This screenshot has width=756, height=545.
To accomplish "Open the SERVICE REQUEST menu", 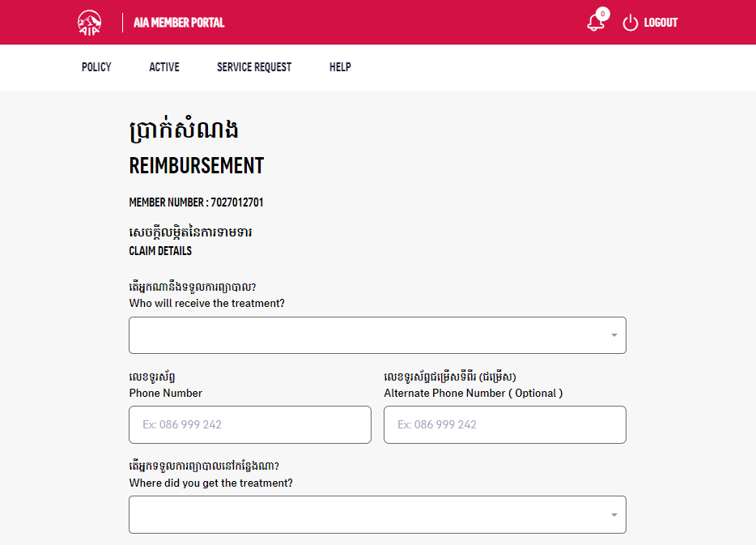I will click(x=254, y=67).
